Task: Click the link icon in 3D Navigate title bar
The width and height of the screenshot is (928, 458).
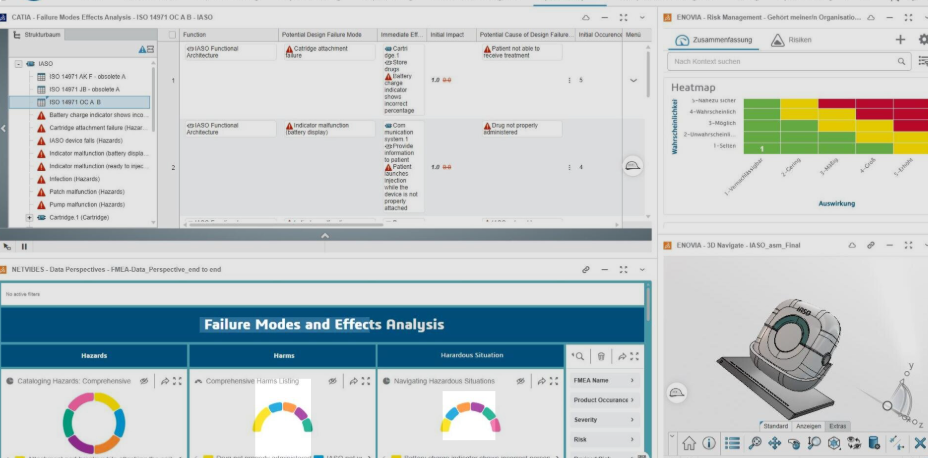Action: 871,245
